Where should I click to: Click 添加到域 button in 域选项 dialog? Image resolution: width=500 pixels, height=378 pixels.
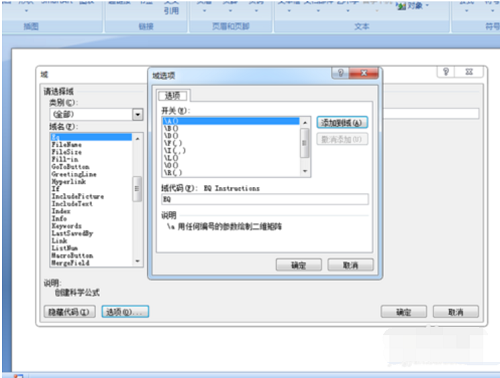[x=342, y=122]
